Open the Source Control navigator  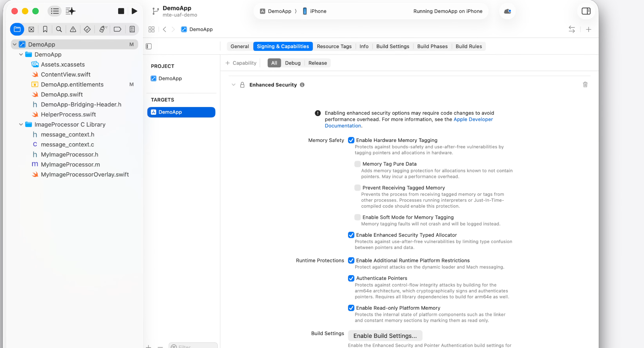(31, 29)
